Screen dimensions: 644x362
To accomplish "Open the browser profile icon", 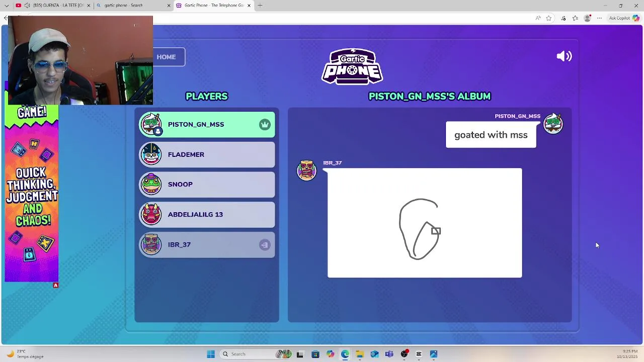I will click(x=587, y=18).
